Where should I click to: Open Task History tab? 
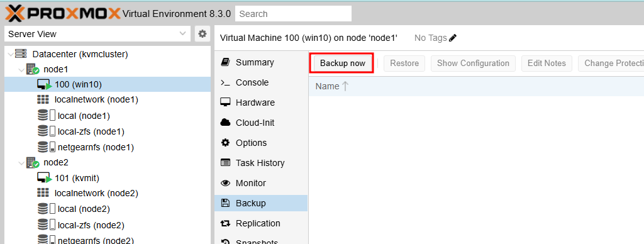[x=261, y=163]
